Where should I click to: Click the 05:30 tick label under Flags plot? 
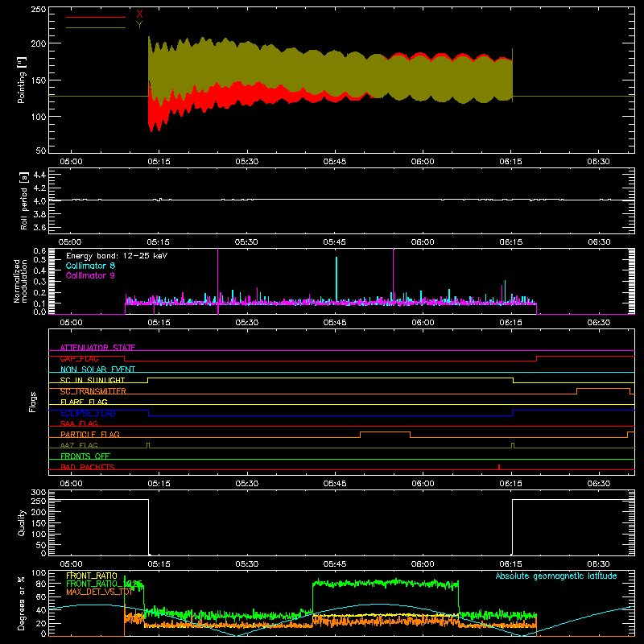[x=247, y=484]
